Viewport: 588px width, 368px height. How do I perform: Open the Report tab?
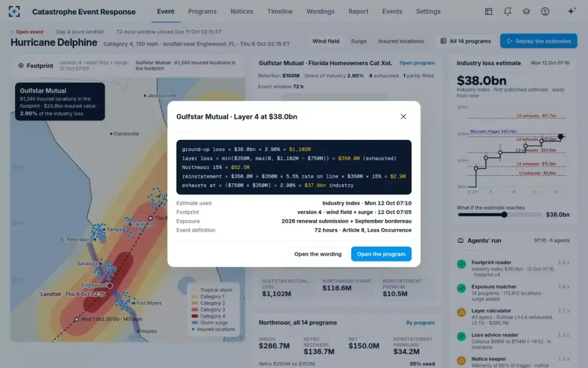[x=359, y=11]
